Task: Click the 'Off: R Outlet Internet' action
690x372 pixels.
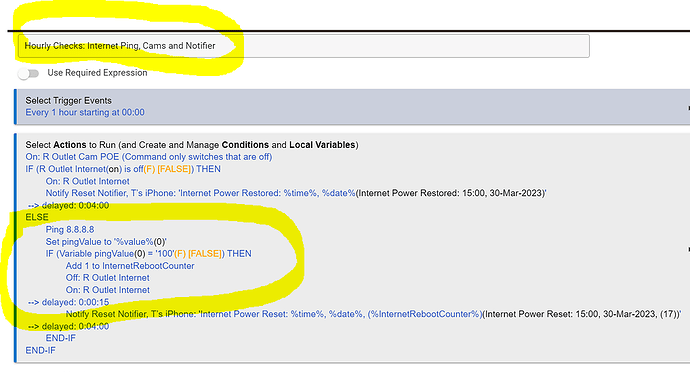Action: (x=107, y=278)
